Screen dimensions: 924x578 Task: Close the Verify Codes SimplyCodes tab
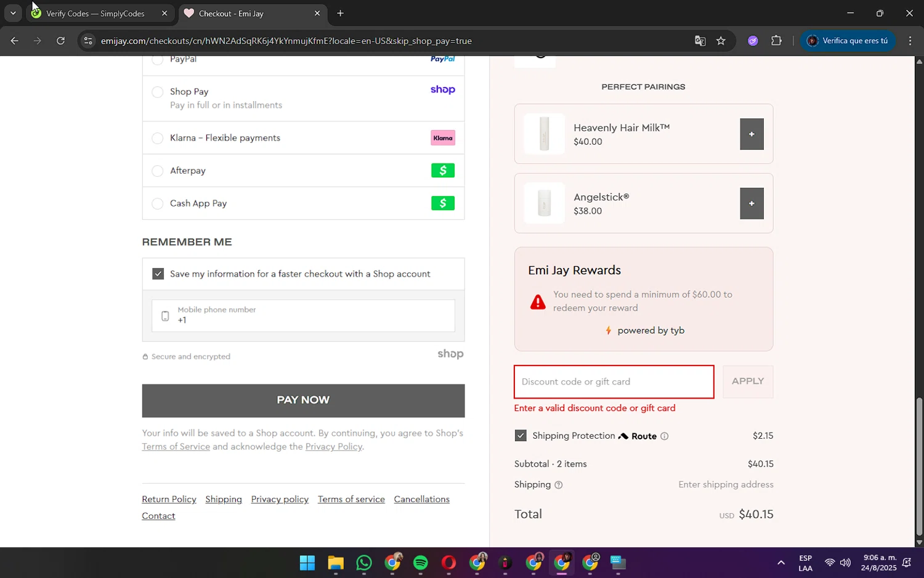(x=164, y=13)
